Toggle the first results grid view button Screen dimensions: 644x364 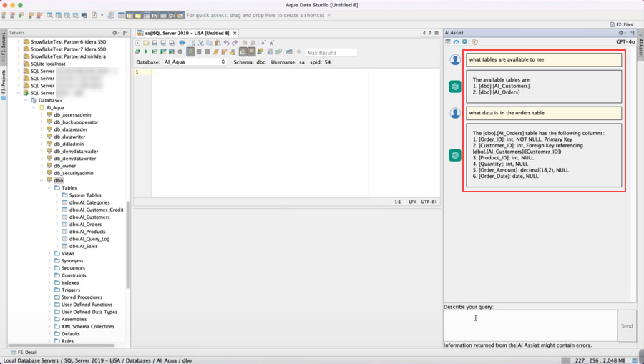pos(243,52)
